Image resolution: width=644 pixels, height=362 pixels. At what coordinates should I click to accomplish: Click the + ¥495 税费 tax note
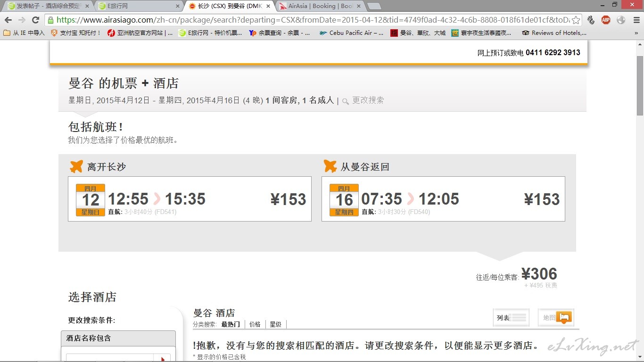(541, 285)
